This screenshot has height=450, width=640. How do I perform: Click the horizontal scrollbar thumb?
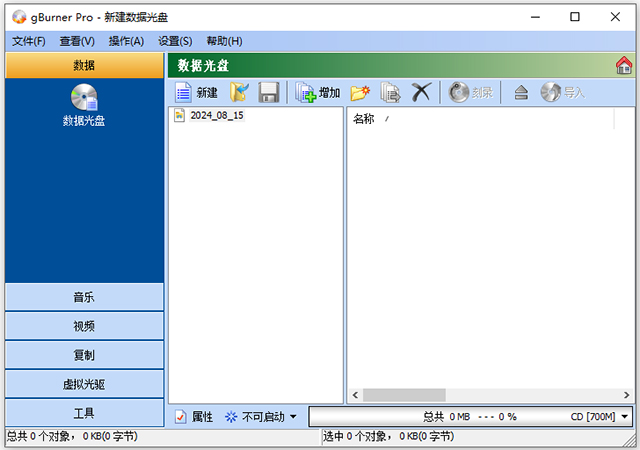tap(404, 395)
